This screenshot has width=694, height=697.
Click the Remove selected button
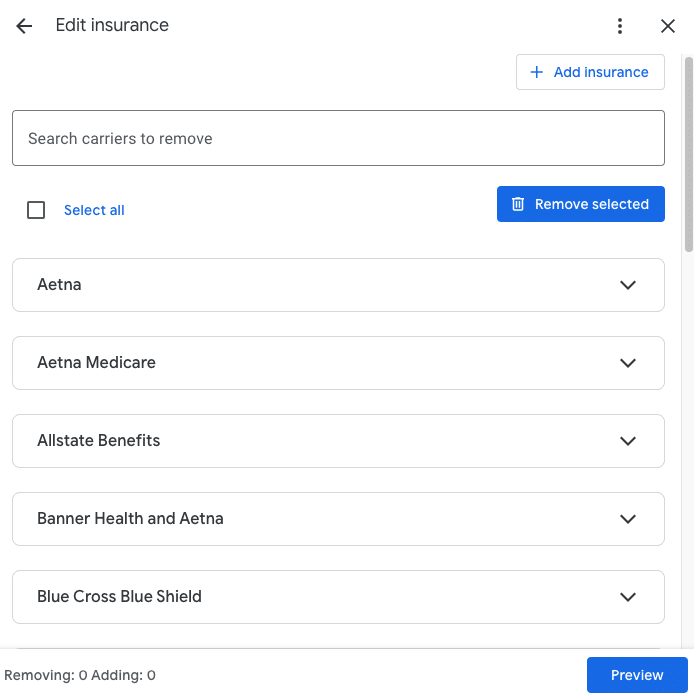click(x=581, y=204)
